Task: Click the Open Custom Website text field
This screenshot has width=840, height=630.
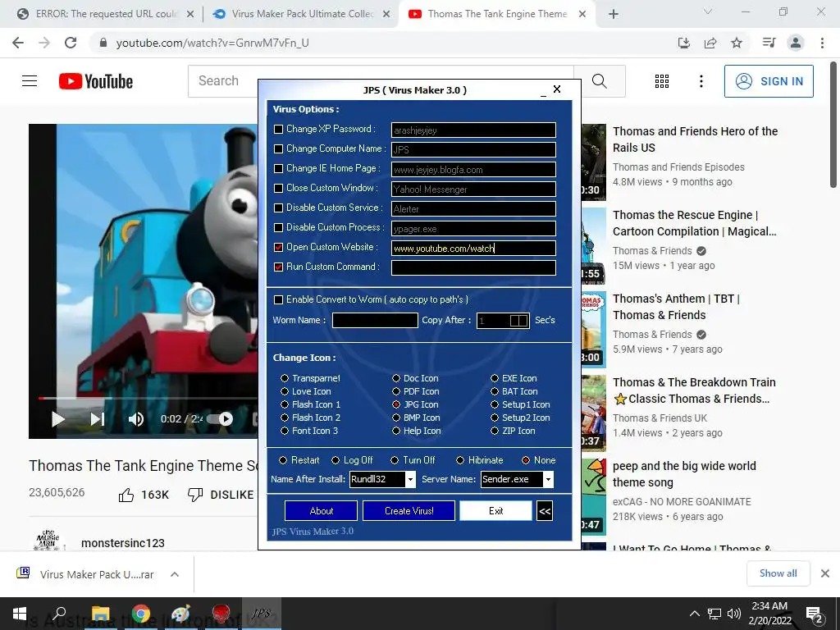Action: tap(473, 248)
